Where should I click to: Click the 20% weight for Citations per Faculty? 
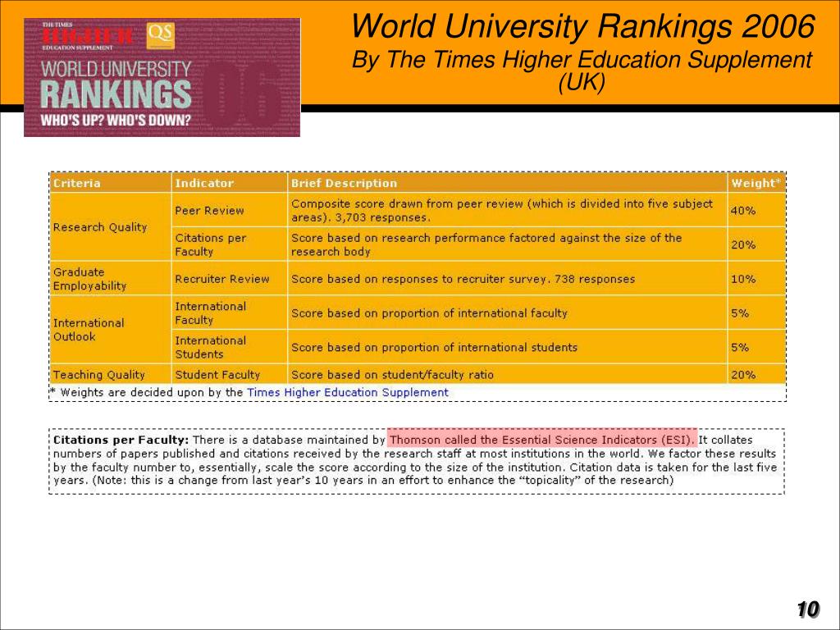pos(743,245)
